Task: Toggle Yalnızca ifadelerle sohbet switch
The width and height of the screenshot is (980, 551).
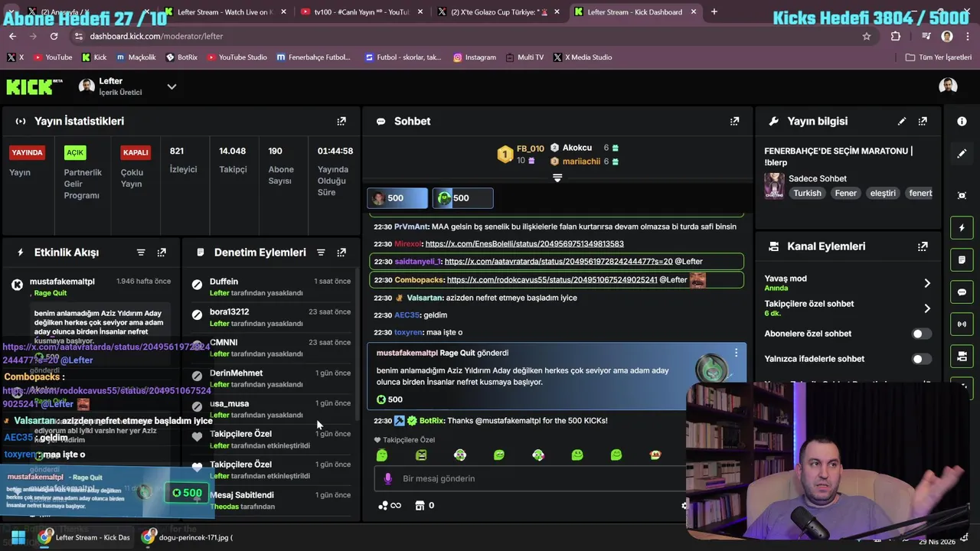Action: pyautogui.click(x=922, y=359)
